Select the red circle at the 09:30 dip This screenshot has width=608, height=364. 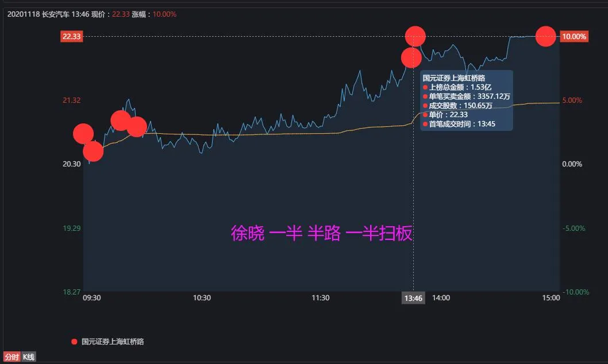93,152
